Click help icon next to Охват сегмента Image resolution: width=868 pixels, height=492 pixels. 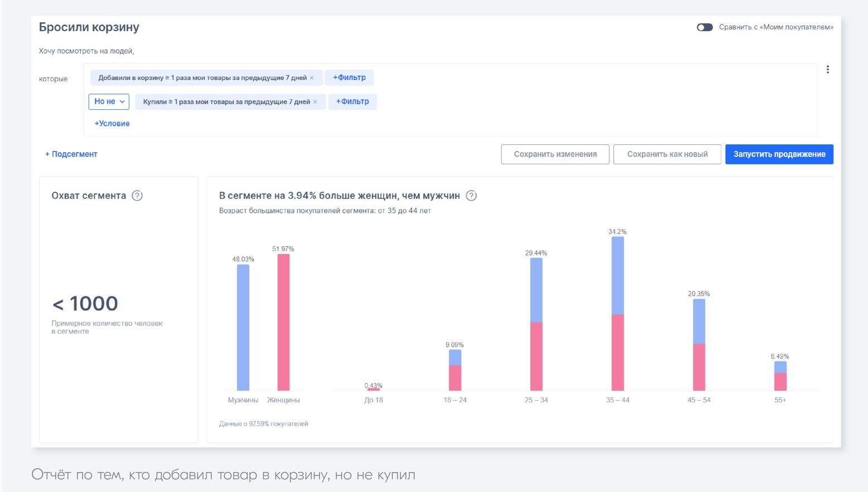[137, 196]
